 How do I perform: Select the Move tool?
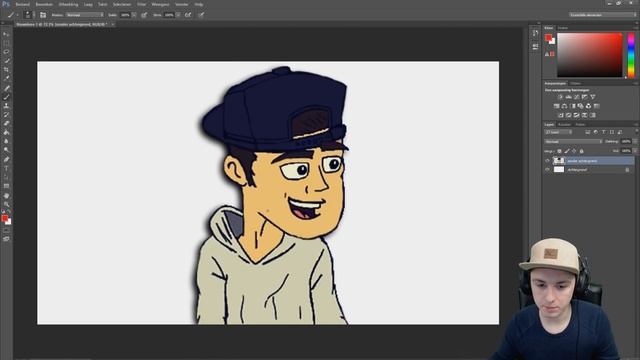pos(6,34)
